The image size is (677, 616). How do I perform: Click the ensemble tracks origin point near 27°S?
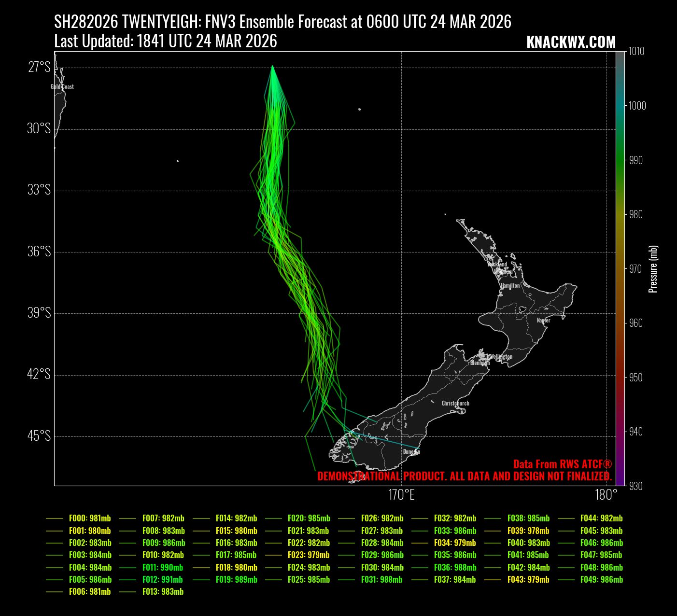coord(273,66)
